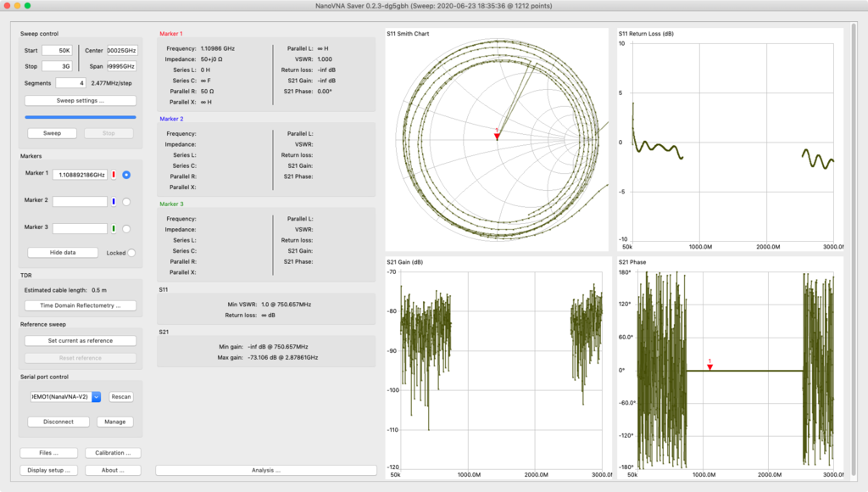
Task: Click the window's vertical scrollbar
Action: tap(853, 250)
